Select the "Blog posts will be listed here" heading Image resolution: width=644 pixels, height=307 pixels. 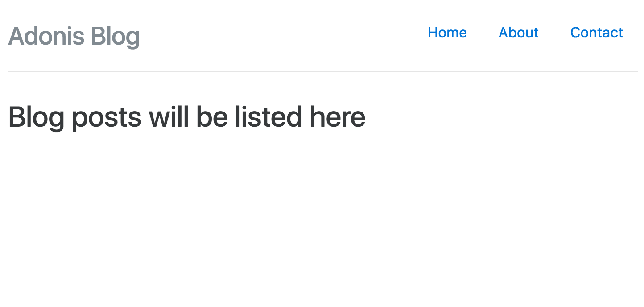tap(186, 117)
